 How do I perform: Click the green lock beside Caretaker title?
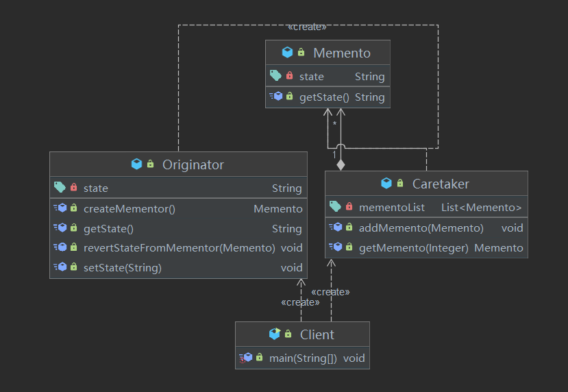(400, 183)
